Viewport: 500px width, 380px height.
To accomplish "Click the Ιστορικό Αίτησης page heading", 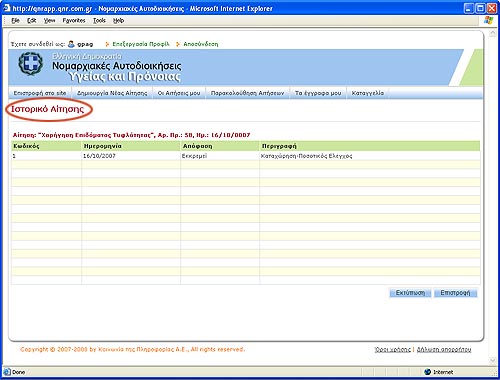I will 48,109.
